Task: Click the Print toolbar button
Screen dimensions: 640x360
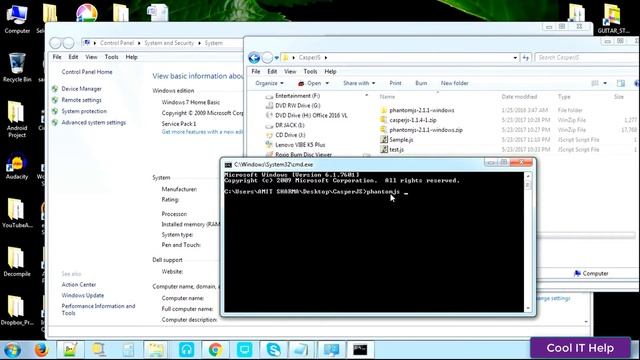Action: (x=395, y=83)
